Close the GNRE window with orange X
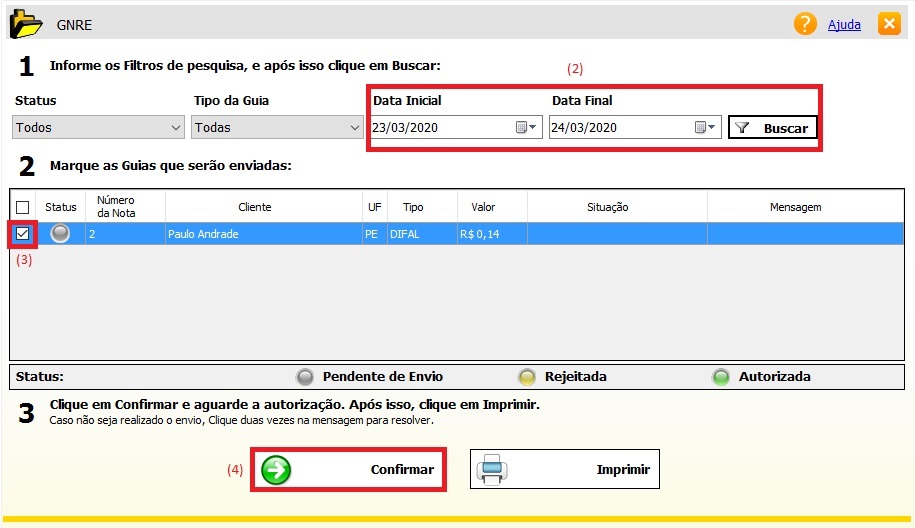 click(888, 24)
